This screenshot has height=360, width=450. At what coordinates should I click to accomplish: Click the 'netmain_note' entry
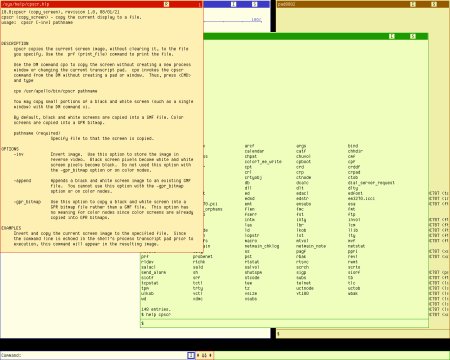311,246
